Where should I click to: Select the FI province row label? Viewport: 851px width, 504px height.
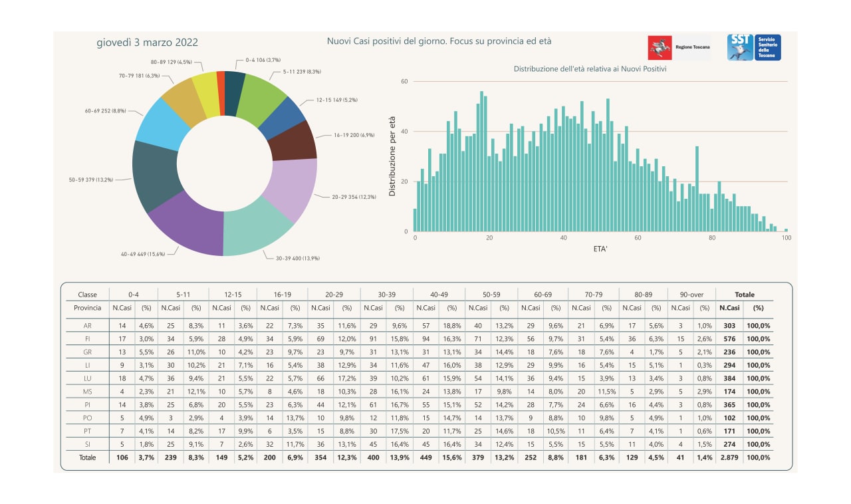pos(87,339)
